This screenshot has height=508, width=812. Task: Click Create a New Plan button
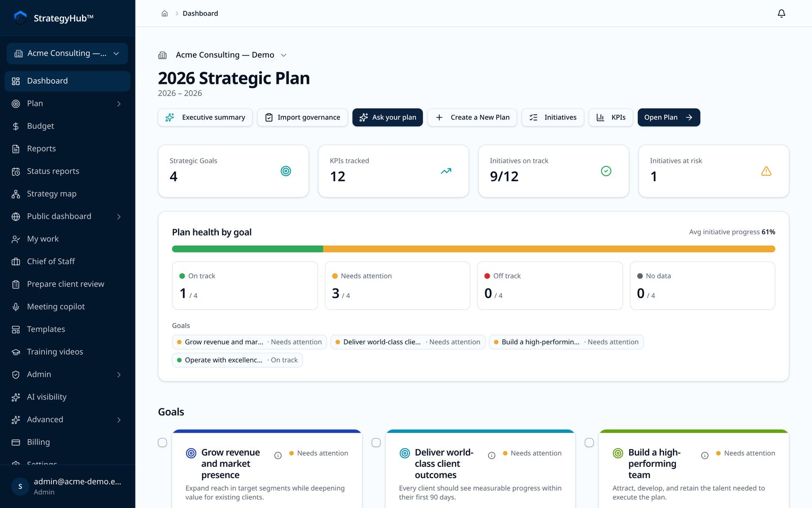click(472, 117)
